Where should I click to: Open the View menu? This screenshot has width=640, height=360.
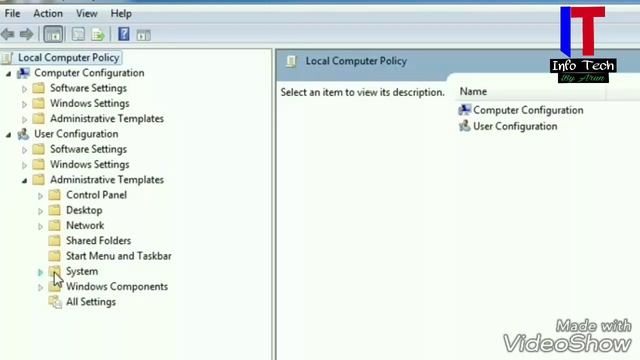coord(87,13)
